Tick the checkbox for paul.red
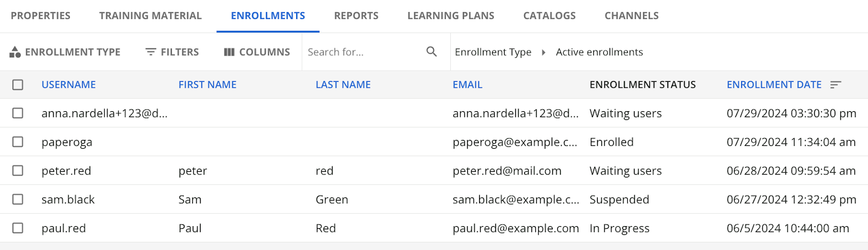Screen dimensions: 868x250 tap(18, 228)
